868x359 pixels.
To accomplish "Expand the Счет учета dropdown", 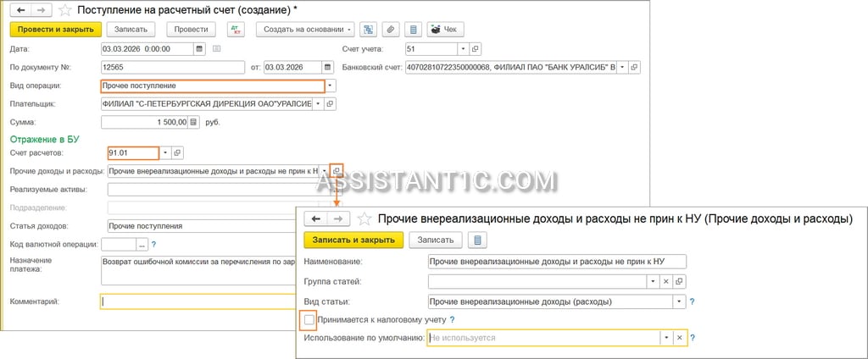I will point(464,48).
